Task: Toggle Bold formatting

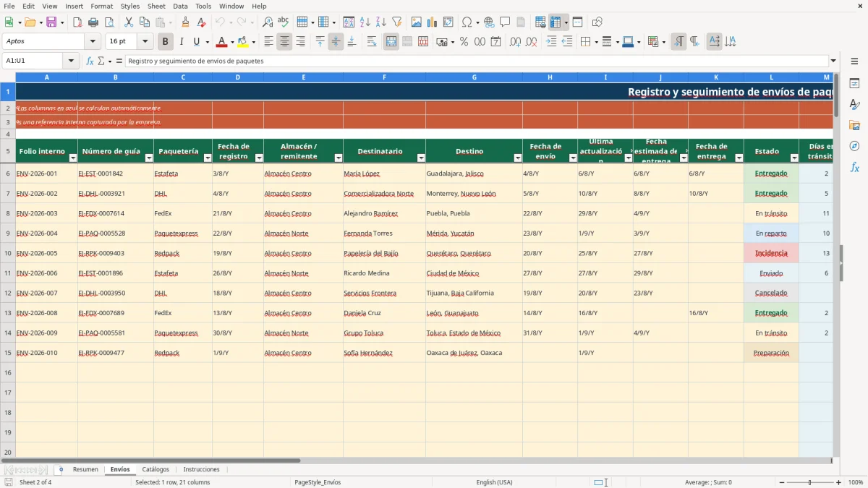Action: click(165, 42)
